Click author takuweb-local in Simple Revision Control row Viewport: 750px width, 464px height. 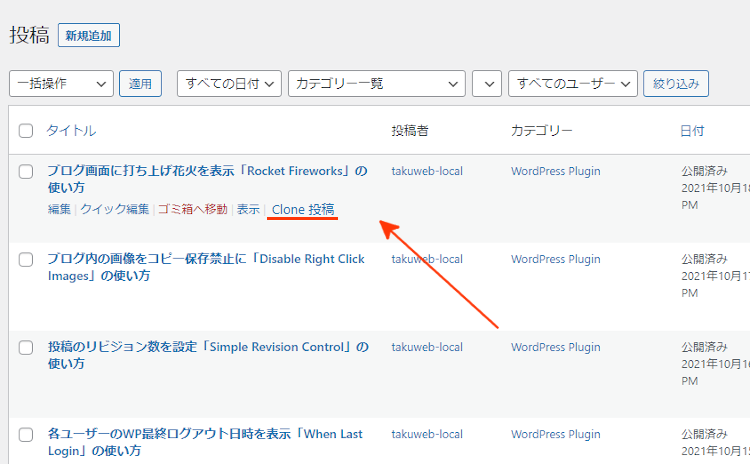427,347
